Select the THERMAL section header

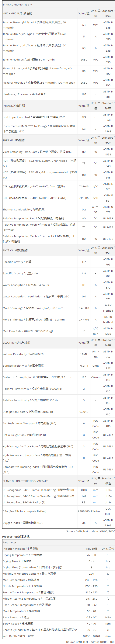(14, 140)
